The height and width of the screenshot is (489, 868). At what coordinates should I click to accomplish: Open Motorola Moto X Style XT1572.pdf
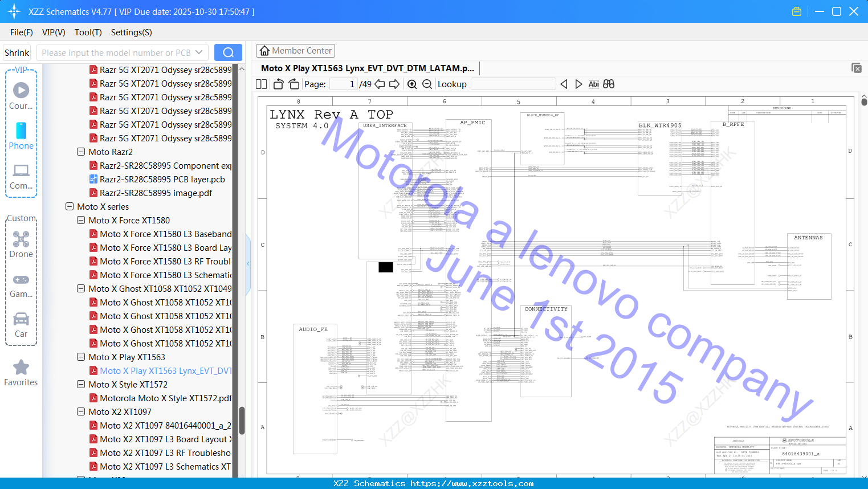point(161,398)
